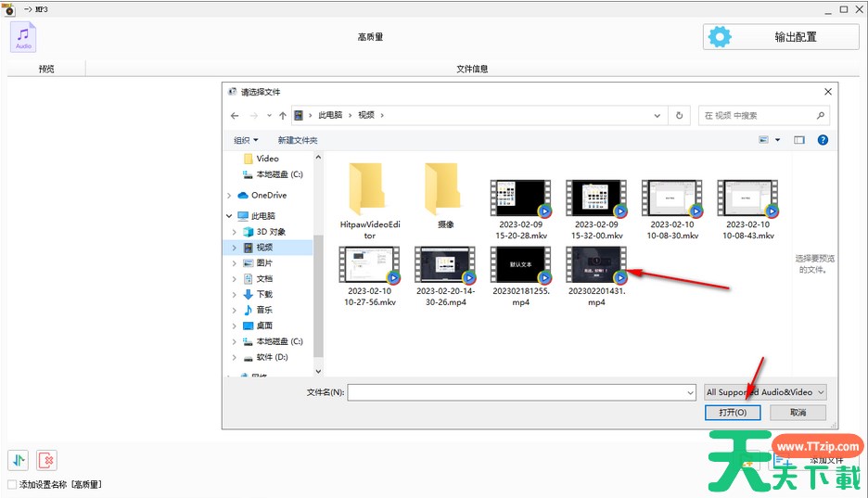
Task: Click the gear icon for 输出配置
Action: [x=720, y=37]
